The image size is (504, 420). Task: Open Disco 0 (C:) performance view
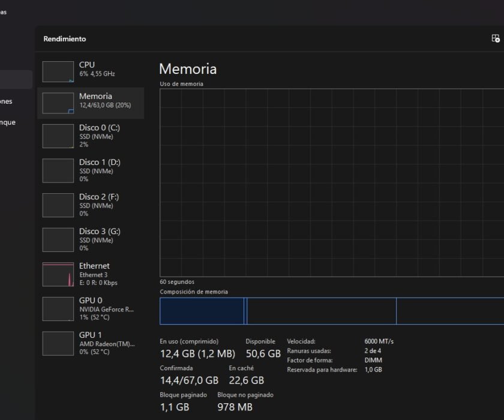(91, 136)
